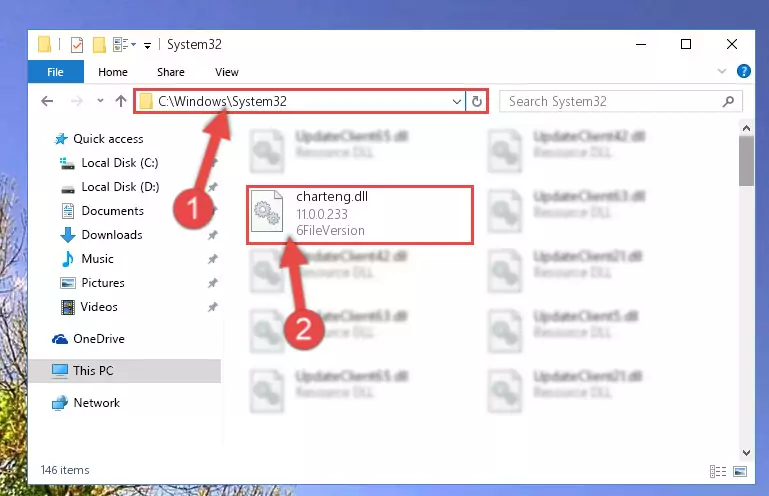Select Quick access in navigation pane
Image resolution: width=769 pixels, height=496 pixels.
[98, 139]
